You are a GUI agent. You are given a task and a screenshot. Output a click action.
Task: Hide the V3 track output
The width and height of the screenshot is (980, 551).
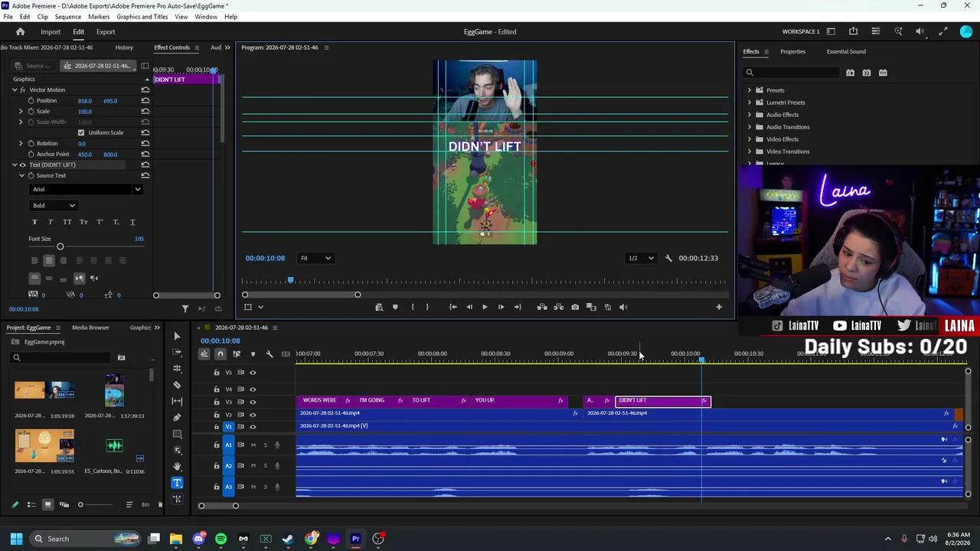click(x=253, y=402)
